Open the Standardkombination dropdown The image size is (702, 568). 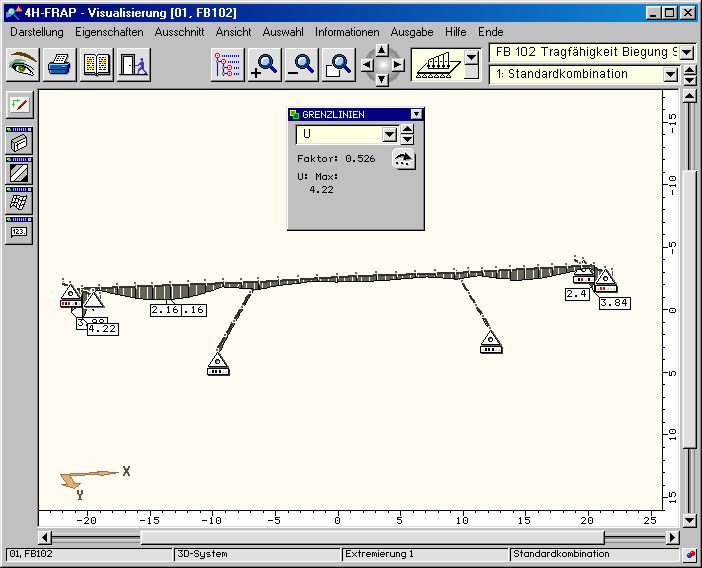pos(670,74)
